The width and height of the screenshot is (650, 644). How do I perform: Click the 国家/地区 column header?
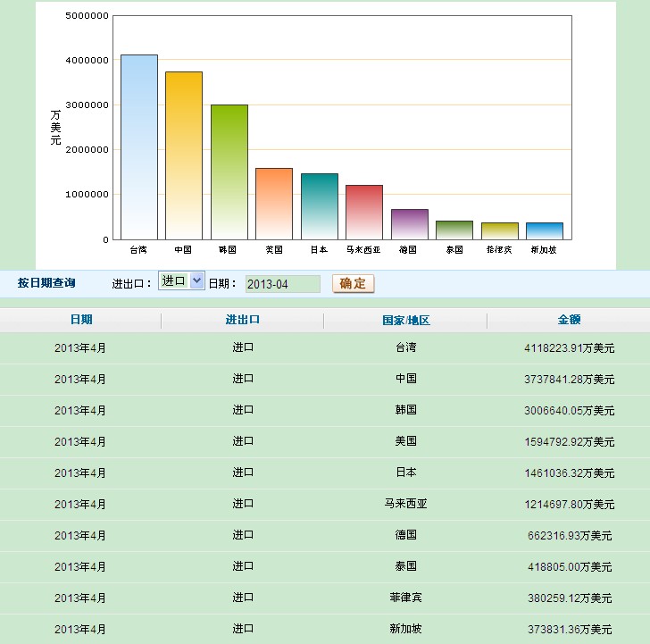406,320
